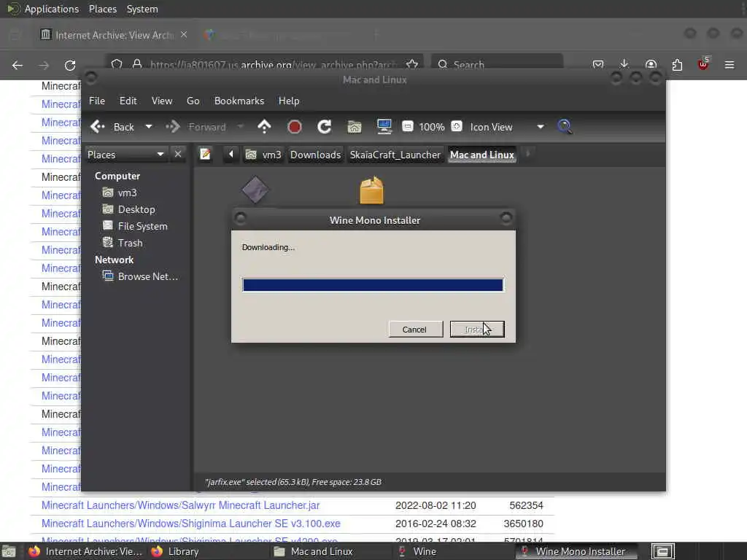Open Firefox downloads arrow icon
Screen dimensions: 747x560
[x=624, y=64]
